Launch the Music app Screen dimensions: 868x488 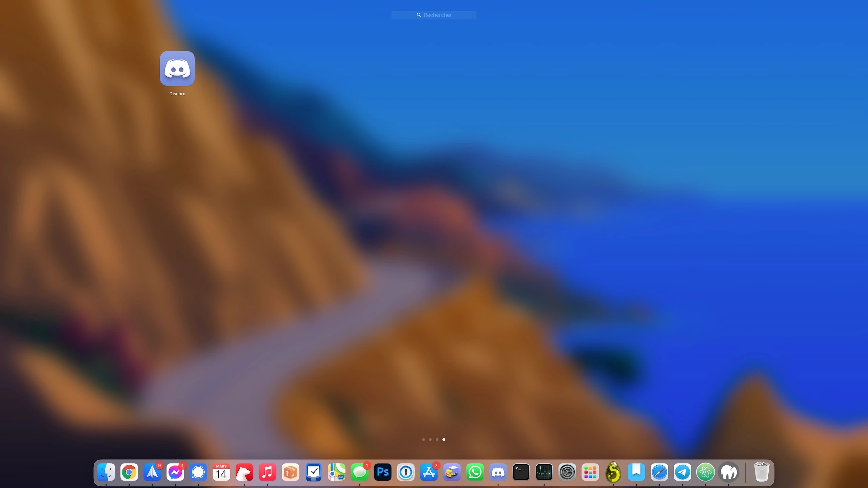click(x=268, y=472)
